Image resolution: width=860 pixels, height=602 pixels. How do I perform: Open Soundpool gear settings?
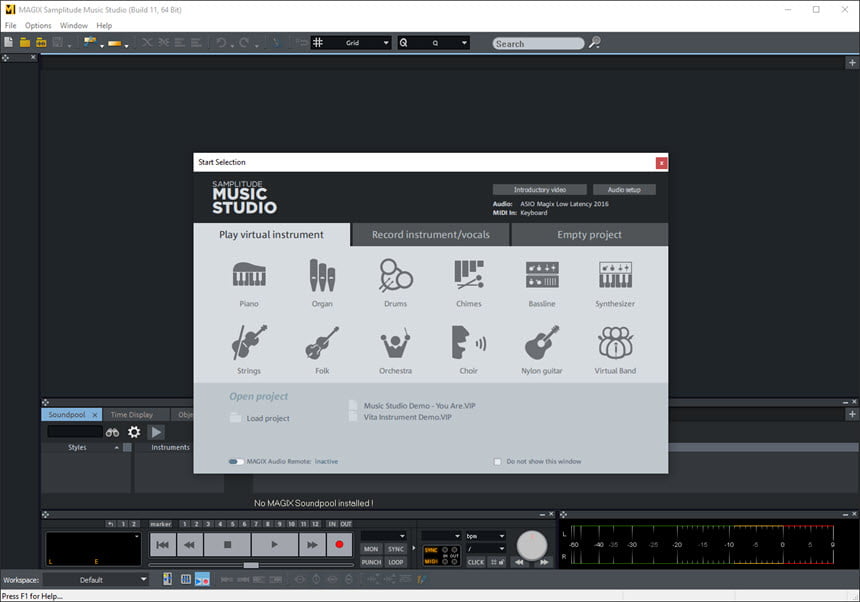(134, 432)
